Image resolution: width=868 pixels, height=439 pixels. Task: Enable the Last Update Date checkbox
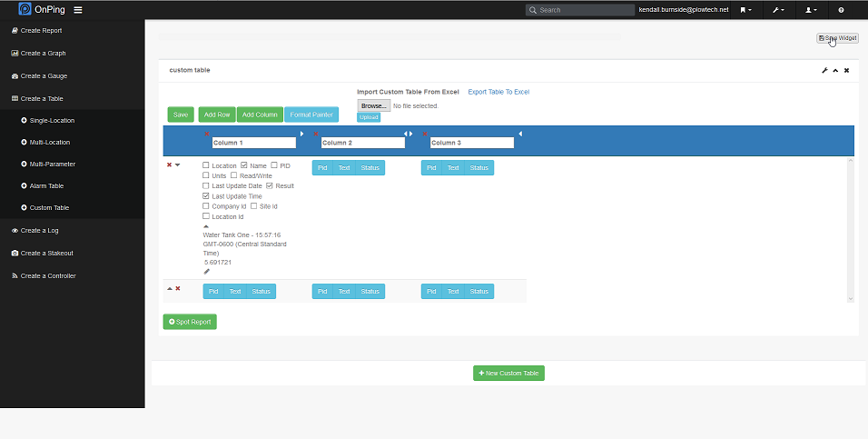pos(206,185)
